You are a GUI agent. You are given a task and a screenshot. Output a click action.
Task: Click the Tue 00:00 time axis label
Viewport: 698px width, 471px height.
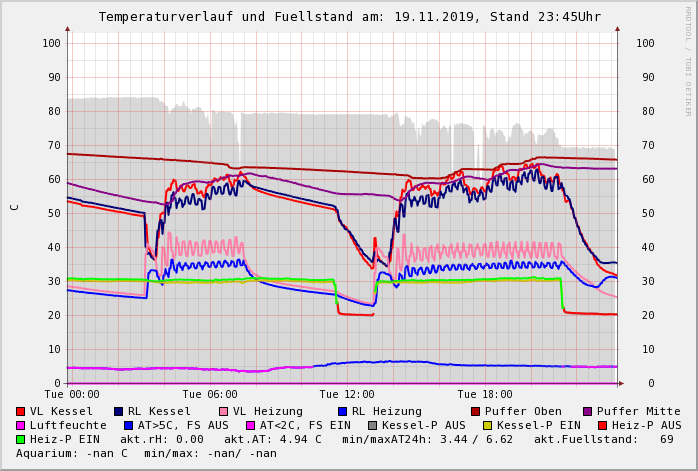pyautogui.click(x=72, y=395)
